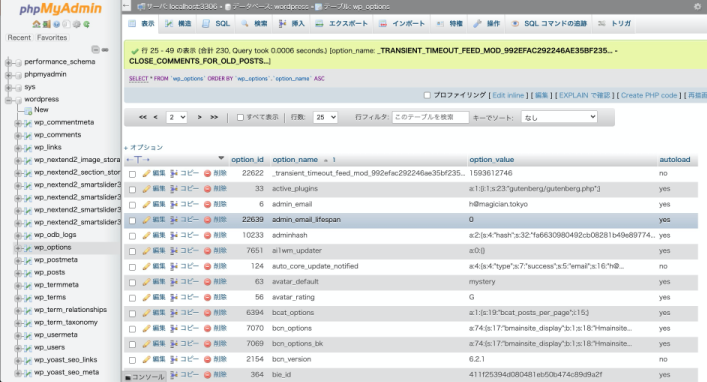Sort by the autoload column header
Screen dimensions: 707x382
pyautogui.click(x=675, y=160)
